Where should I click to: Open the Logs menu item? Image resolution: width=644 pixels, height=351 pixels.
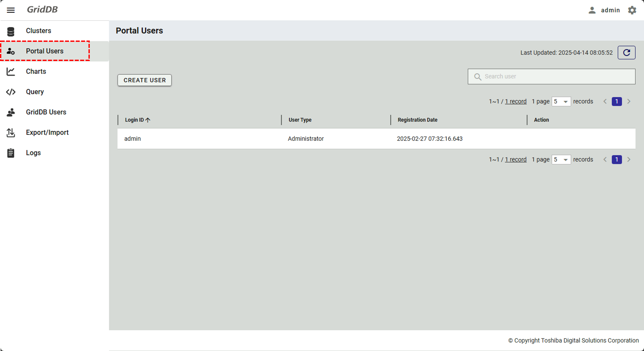tap(33, 153)
